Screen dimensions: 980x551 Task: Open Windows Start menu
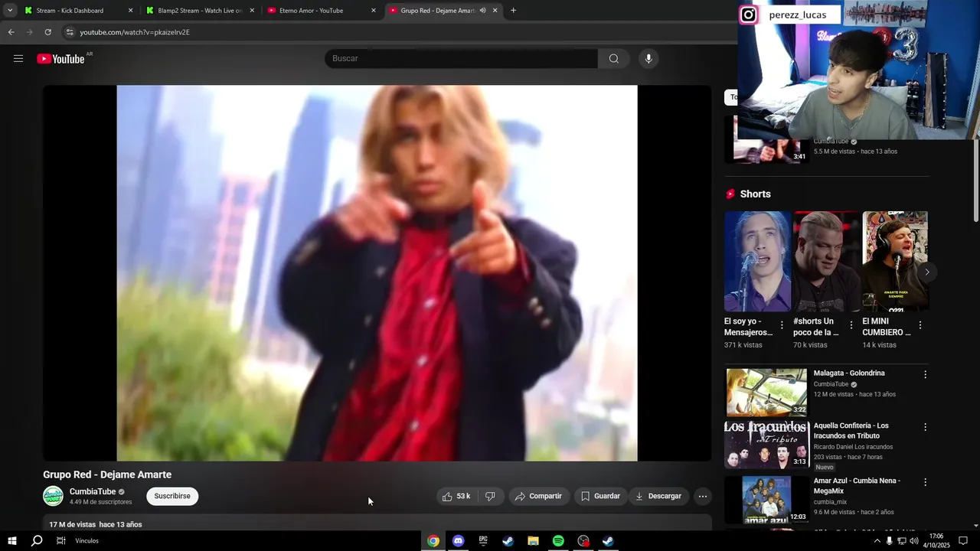click(x=11, y=541)
